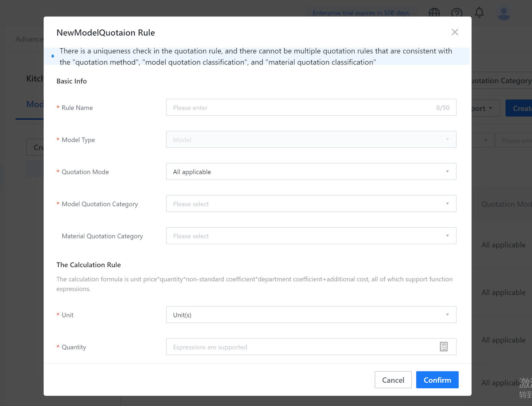Close the NewModelQuotation Rule dialog
The image size is (532, 406).
click(455, 32)
